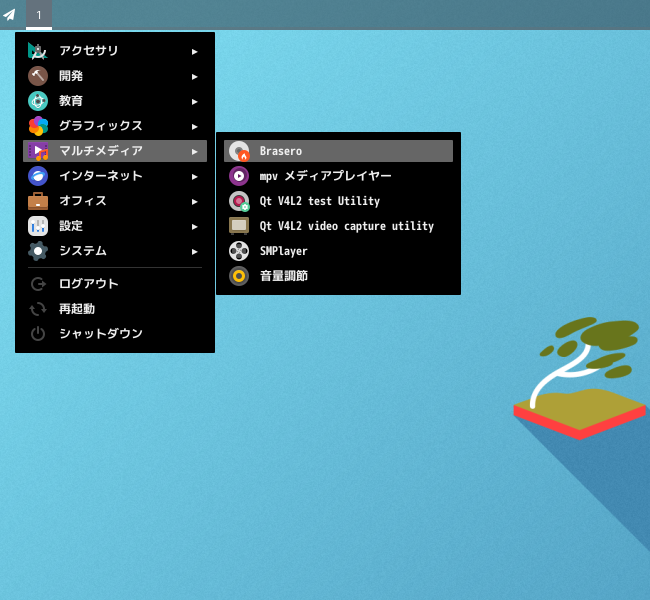Click the mpv media player icon

[239, 176]
